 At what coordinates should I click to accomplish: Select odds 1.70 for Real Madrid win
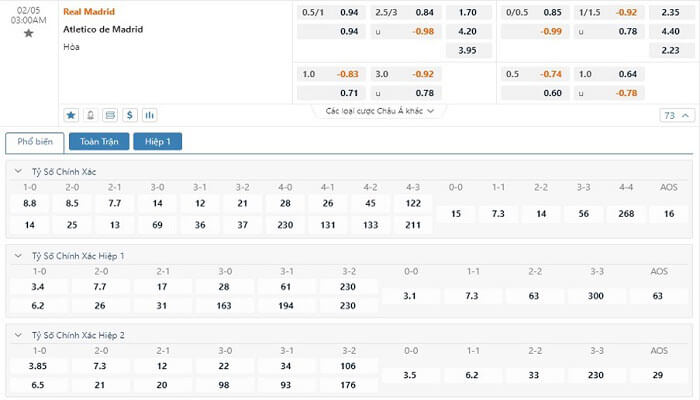click(467, 12)
